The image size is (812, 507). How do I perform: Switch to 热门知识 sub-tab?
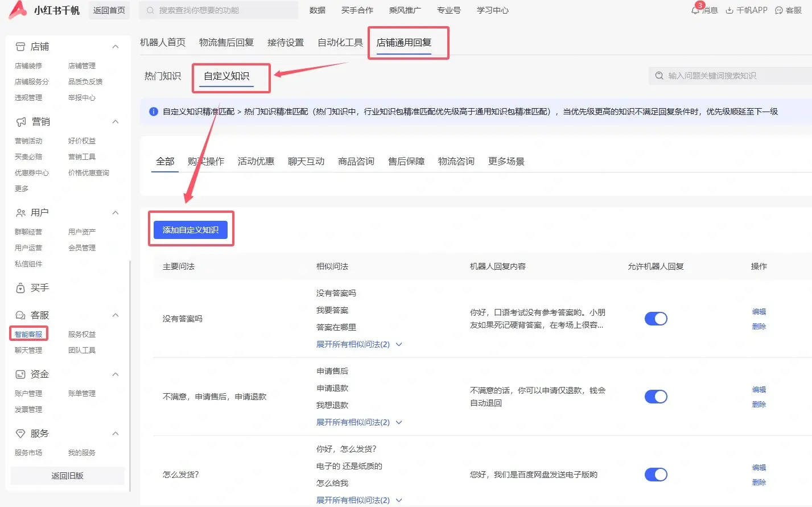coord(163,76)
